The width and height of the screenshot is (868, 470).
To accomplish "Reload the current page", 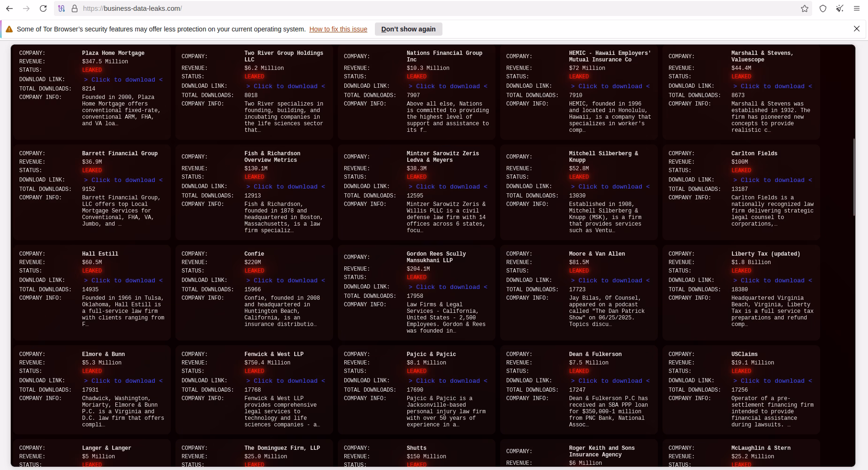I will pos(43,8).
